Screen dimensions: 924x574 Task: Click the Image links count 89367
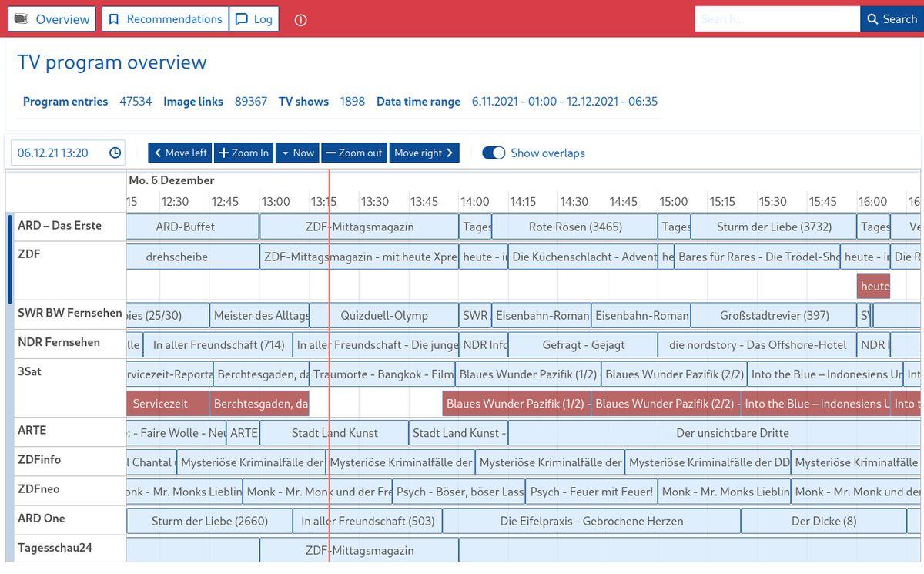251,101
